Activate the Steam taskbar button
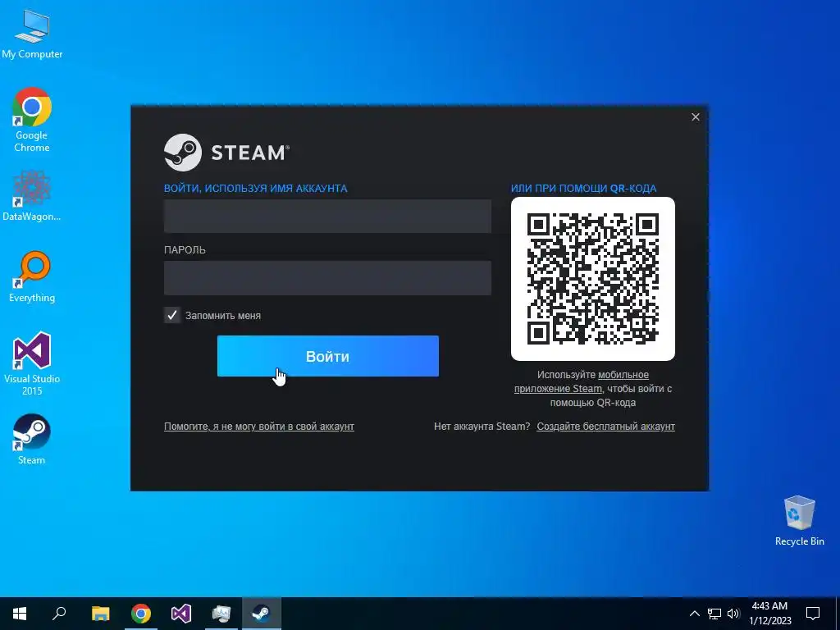Image resolution: width=840 pixels, height=630 pixels. pyautogui.click(x=262, y=614)
